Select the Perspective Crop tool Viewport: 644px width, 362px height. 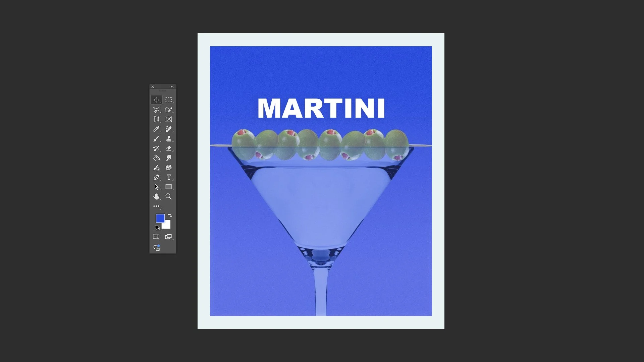[x=156, y=119]
